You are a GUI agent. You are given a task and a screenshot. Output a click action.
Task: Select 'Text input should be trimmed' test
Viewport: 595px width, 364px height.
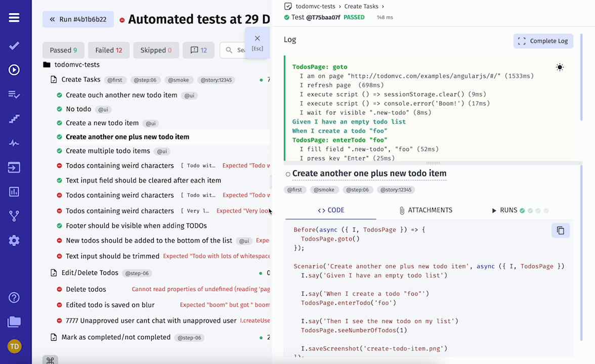[112, 256]
